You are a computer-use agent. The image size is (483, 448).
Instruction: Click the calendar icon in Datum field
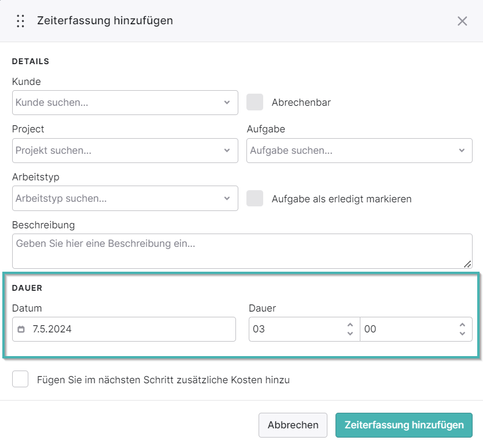point(21,329)
